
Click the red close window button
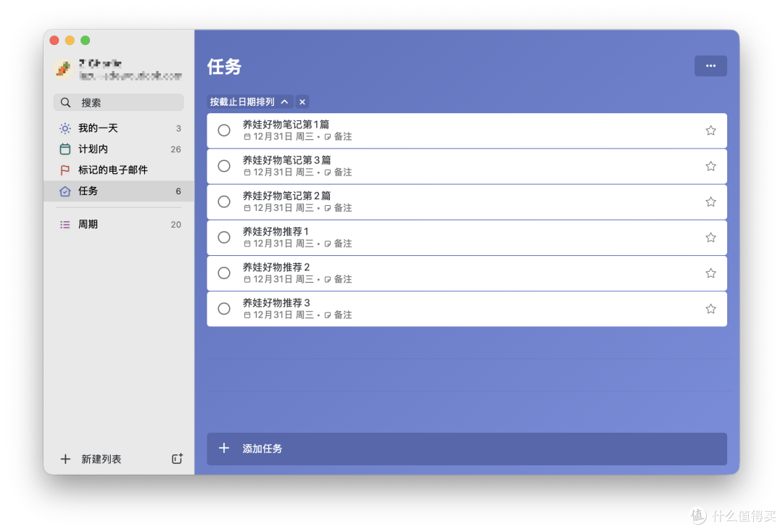pyautogui.click(x=54, y=41)
